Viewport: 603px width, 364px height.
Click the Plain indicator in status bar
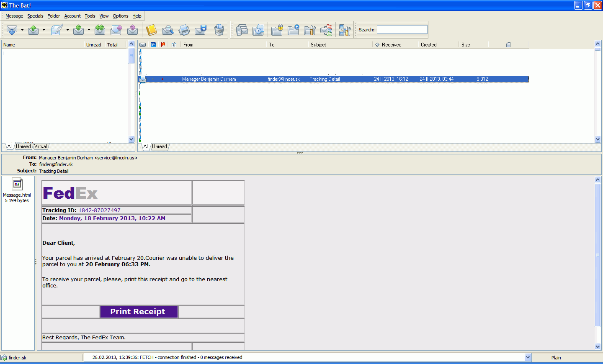pyautogui.click(x=556, y=358)
